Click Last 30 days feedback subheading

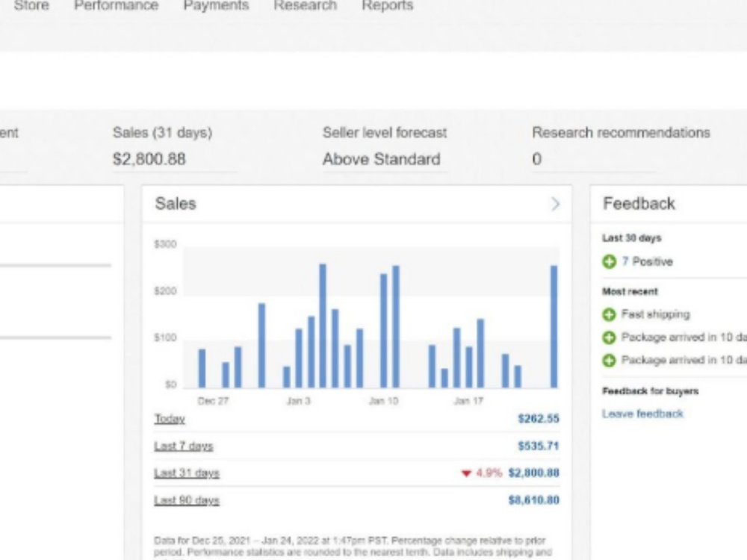pos(632,238)
